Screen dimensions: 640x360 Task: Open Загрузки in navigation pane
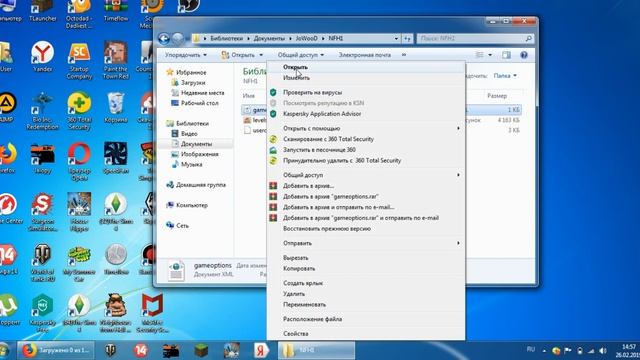[193, 82]
